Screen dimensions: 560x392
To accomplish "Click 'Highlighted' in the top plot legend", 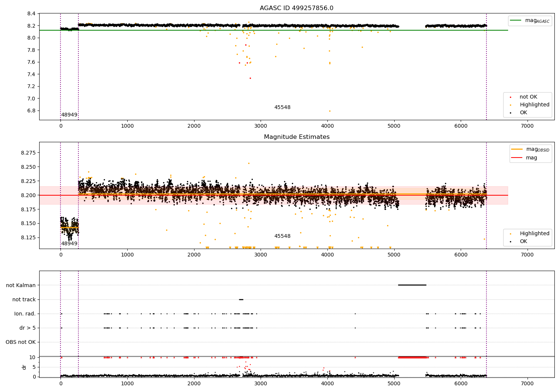I will coord(535,105).
